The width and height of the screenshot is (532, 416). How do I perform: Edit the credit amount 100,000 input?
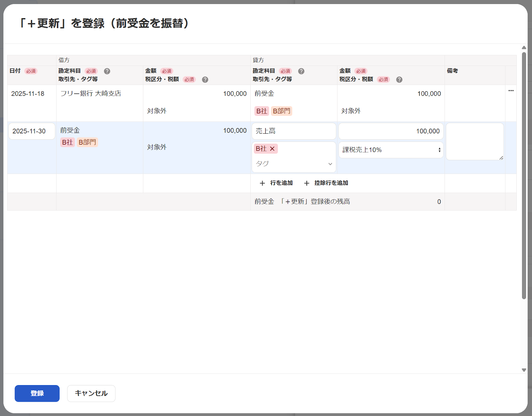point(391,131)
